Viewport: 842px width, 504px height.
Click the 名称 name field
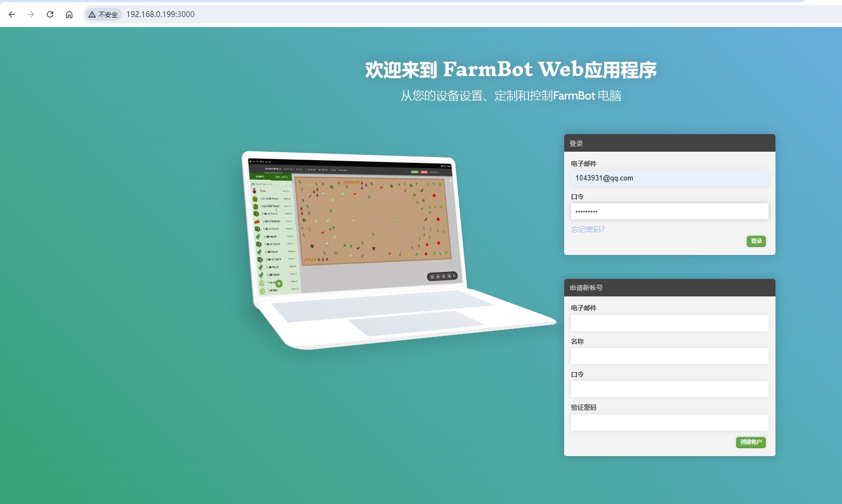coord(670,356)
